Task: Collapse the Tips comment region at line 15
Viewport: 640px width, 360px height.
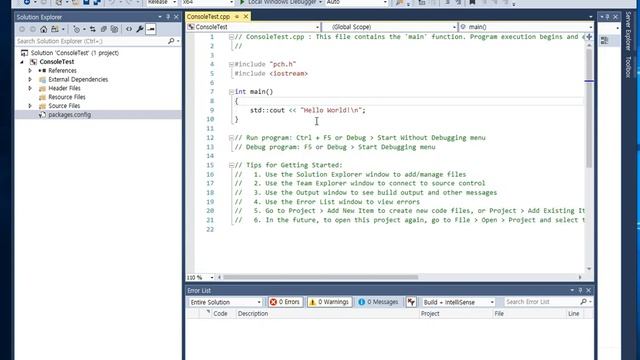Action: point(231,165)
